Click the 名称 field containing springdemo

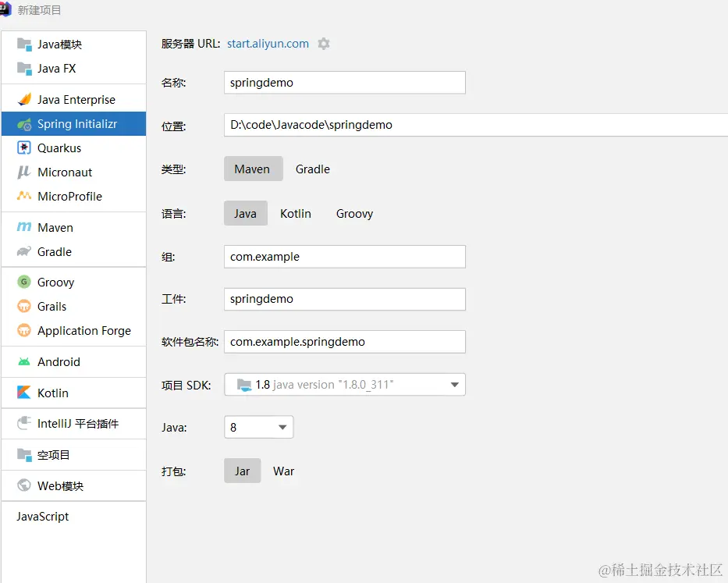pos(345,83)
